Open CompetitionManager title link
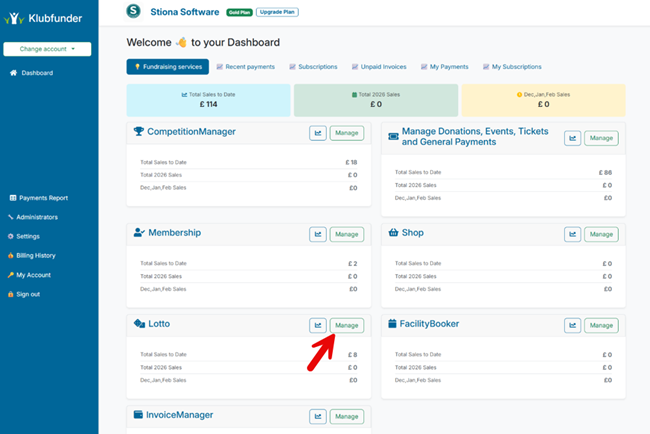 (191, 132)
